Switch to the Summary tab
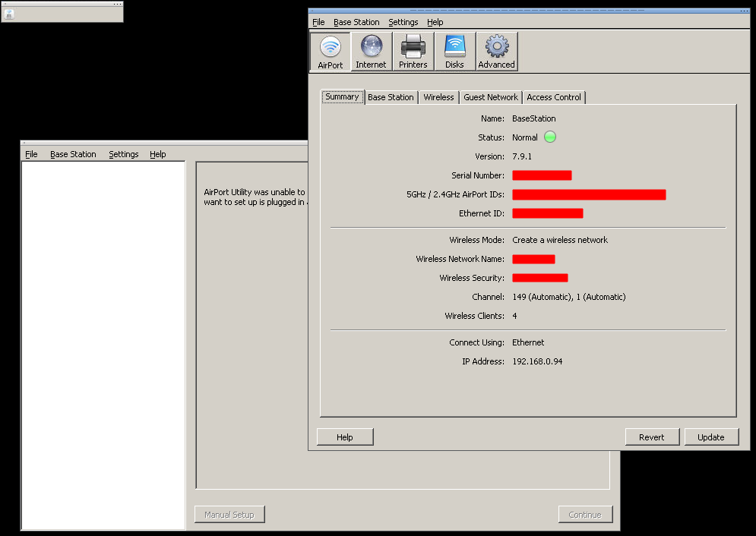756x536 pixels. 343,96
